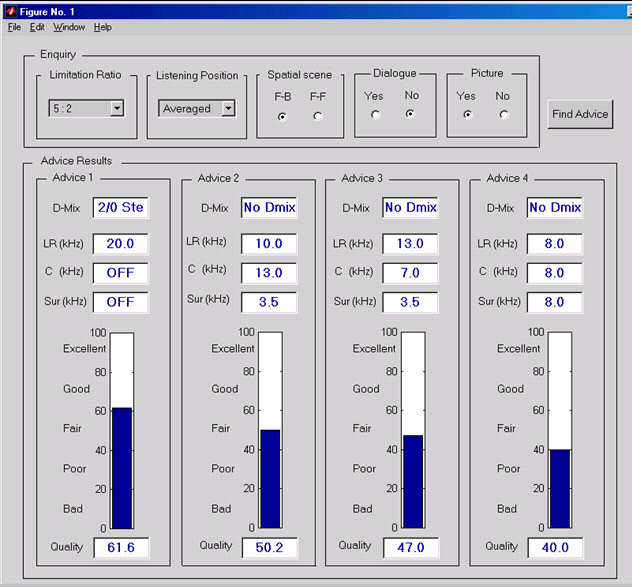Click the Advice 3 Sur (kHz) field

[411, 301]
